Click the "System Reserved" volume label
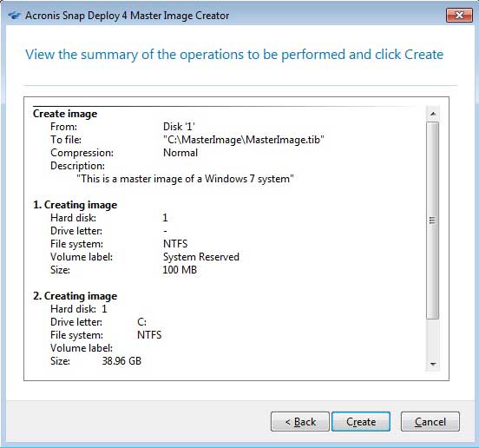Viewport: 479px width, 448px height. click(x=201, y=257)
